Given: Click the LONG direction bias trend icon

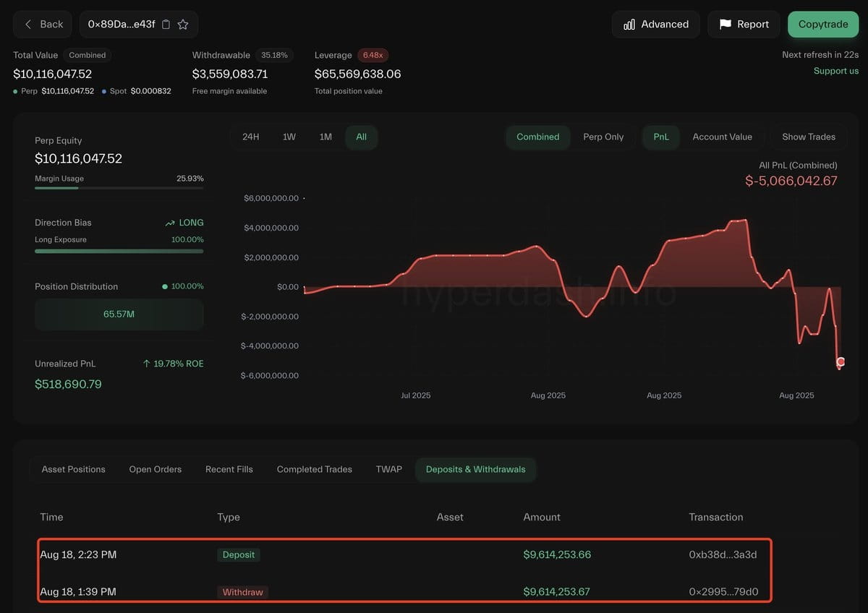Looking at the screenshot, I should (170, 223).
